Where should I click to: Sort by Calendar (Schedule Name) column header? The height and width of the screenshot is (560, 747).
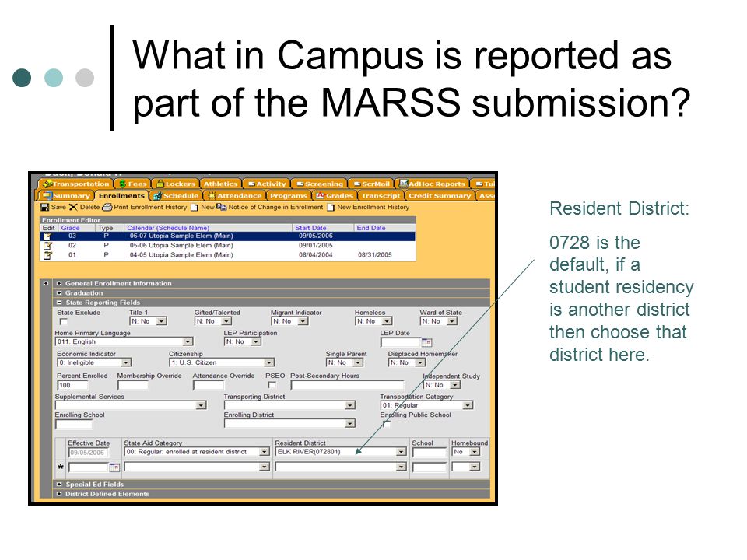point(168,228)
